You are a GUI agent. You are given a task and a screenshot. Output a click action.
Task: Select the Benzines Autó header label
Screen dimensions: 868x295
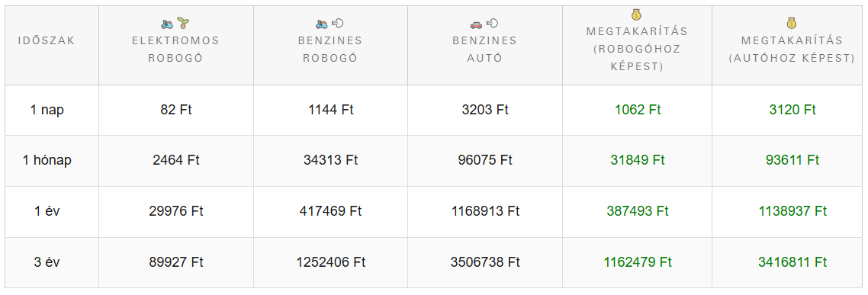tap(484, 50)
